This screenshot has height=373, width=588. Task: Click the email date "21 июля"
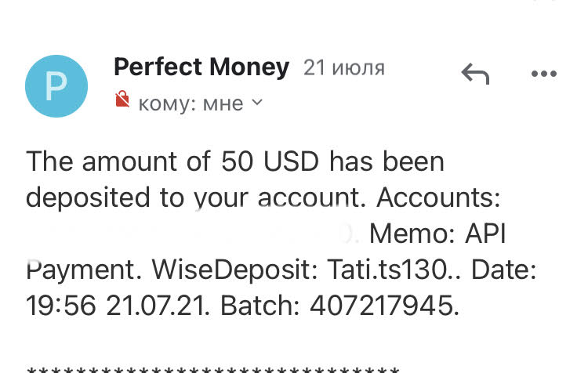click(x=344, y=68)
